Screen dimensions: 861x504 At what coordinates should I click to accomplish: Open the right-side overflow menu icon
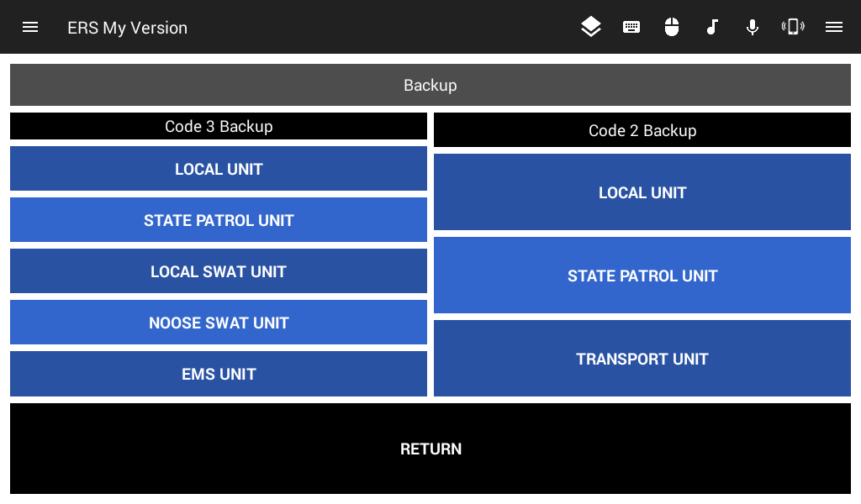[834, 27]
